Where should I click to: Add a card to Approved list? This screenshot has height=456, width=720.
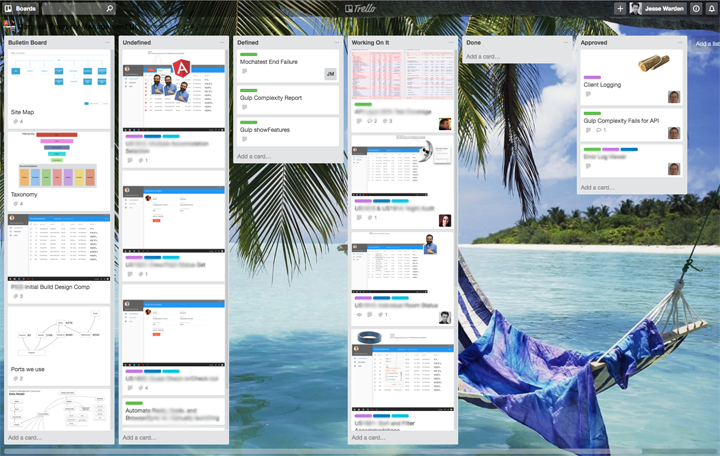pyautogui.click(x=597, y=187)
